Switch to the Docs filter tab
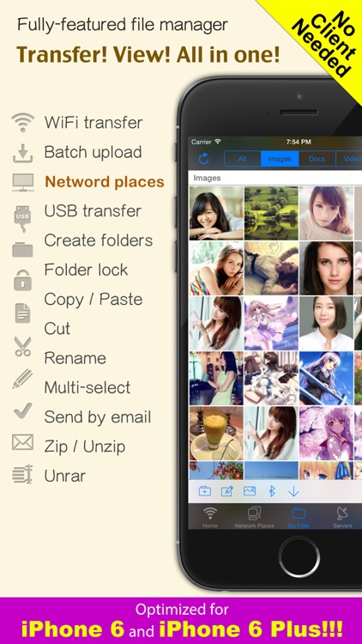Image resolution: width=362 pixels, height=644 pixels. click(317, 159)
